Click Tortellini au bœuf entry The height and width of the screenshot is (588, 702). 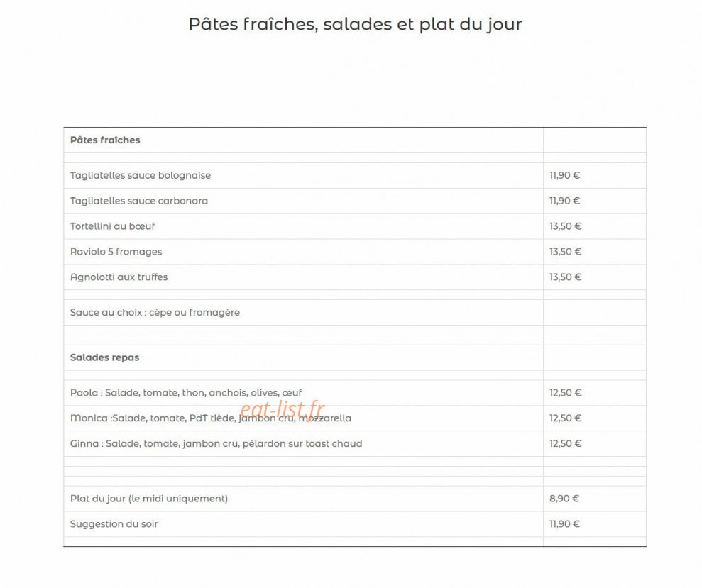[x=112, y=226]
